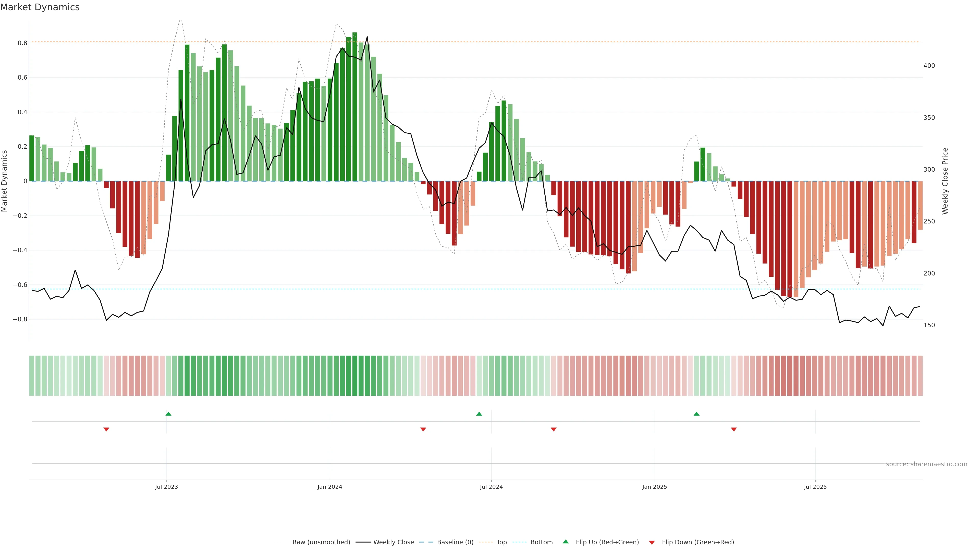Toggle the Top legend entry
This screenshot has height=551, width=980.
pyautogui.click(x=501, y=542)
